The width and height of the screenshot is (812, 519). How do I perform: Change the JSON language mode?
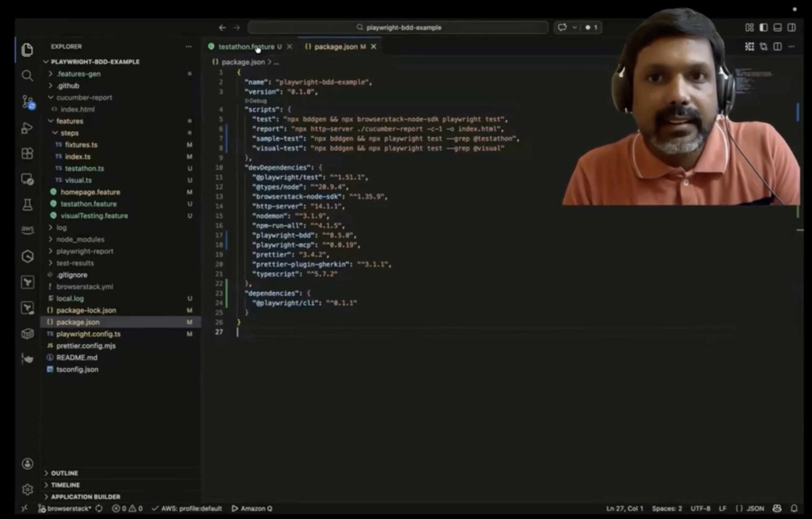point(750,508)
